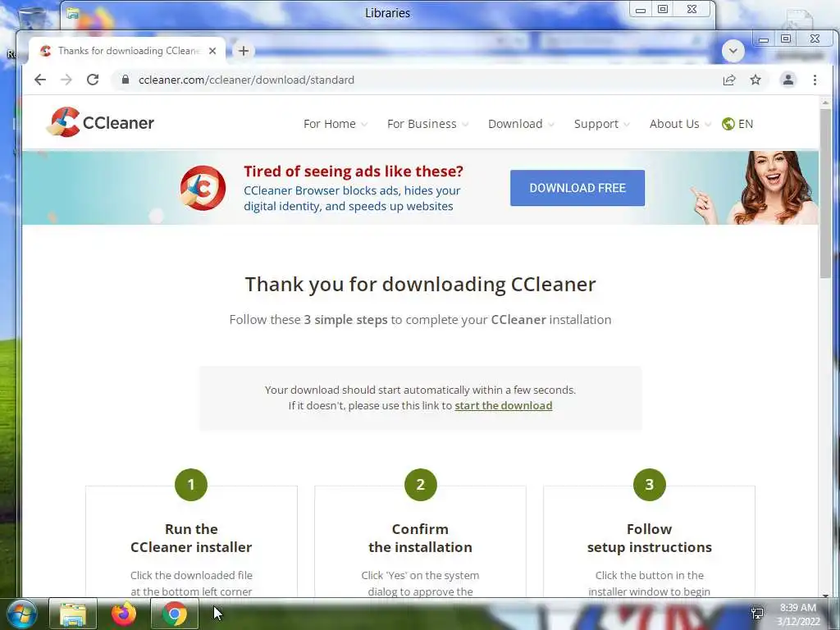Image resolution: width=840 pixels, height=630 pixels.
Task: Click the 'Tired of seeing ads' headline
Action: pyautogui.click(x=354, y=171)
